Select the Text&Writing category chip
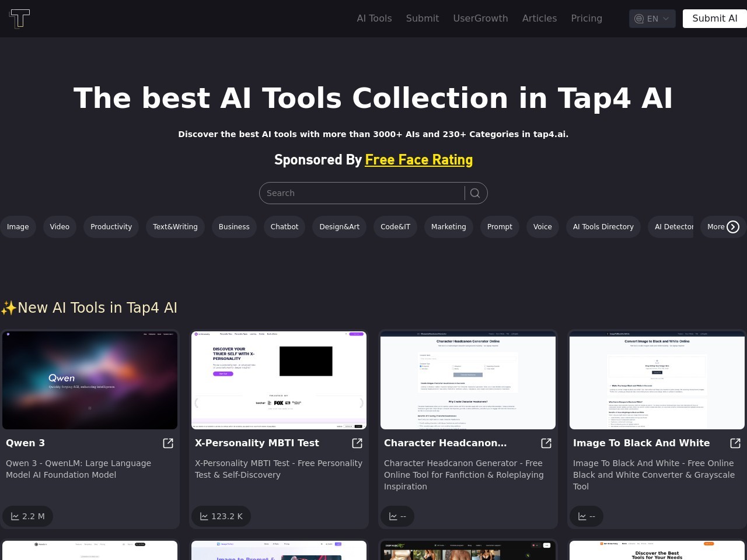 175,227
